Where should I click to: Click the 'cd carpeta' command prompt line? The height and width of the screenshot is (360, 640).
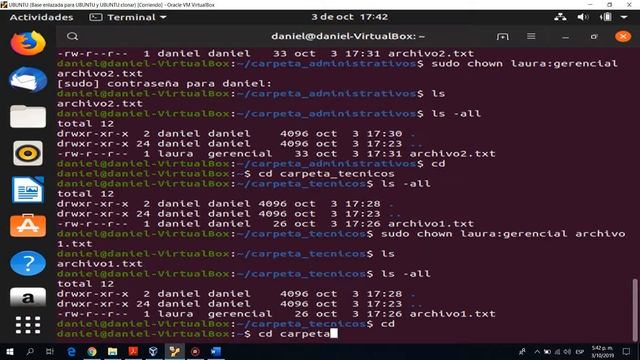click(x=197, y=334)
